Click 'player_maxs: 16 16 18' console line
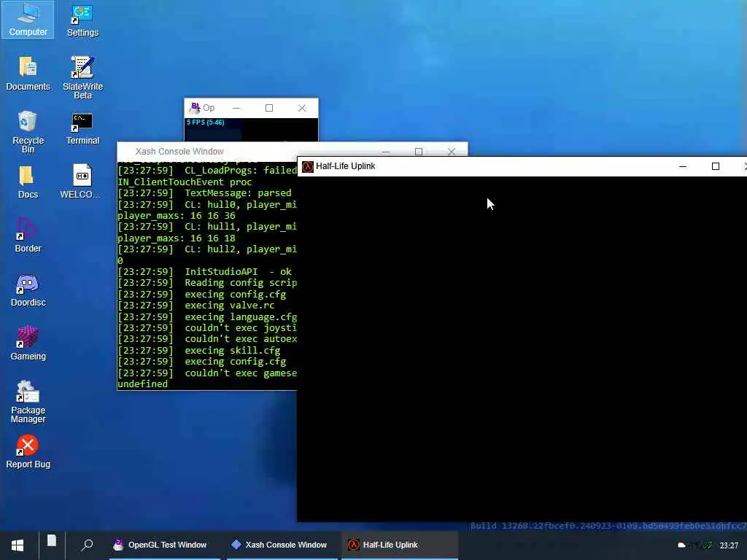747x560 pixels. pos(177,238)
